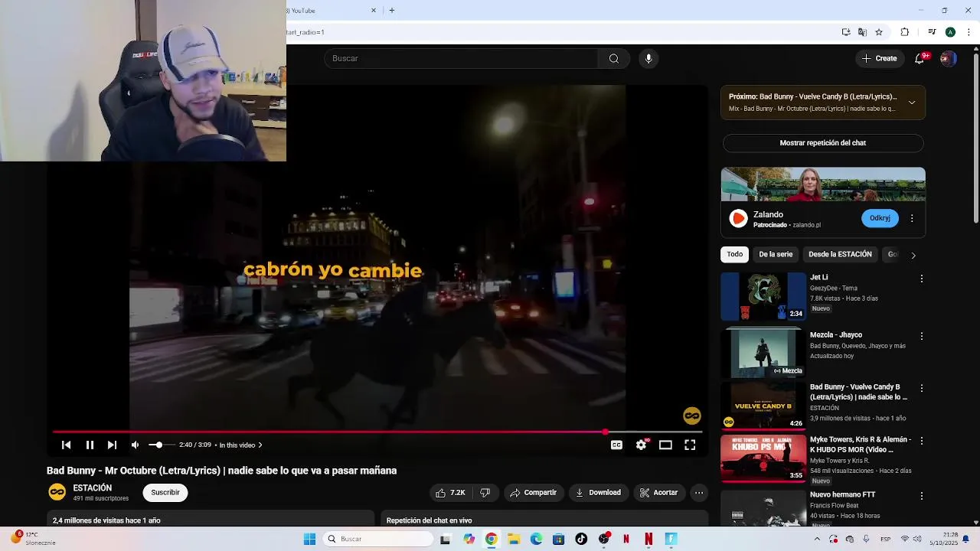The height and width of the screenshot is (551, 980).
Task: Open Microsoft Edge from taskbar
Action: point(536,539)
